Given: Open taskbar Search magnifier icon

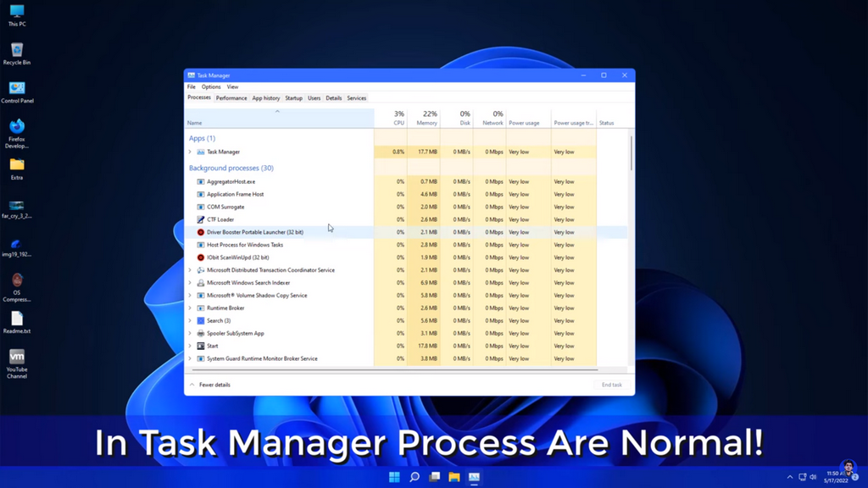Looking at the screenshot, I should pos(414,477).
